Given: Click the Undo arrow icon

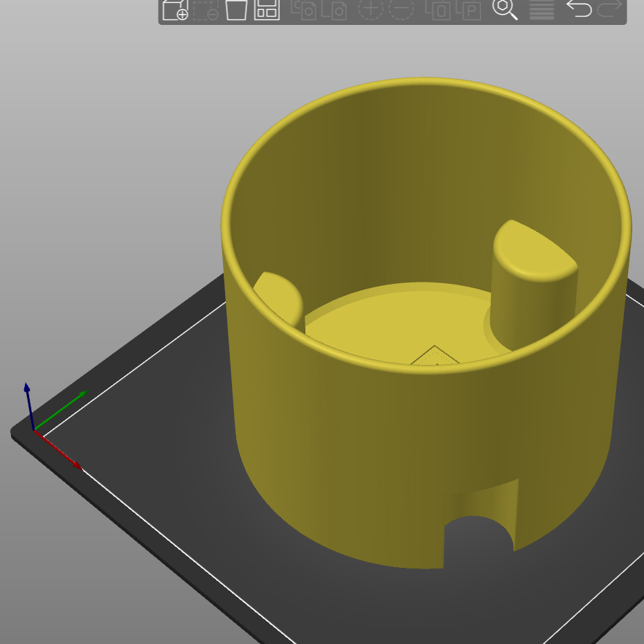Looking at the screenshot, I should (x=579, y=8).
